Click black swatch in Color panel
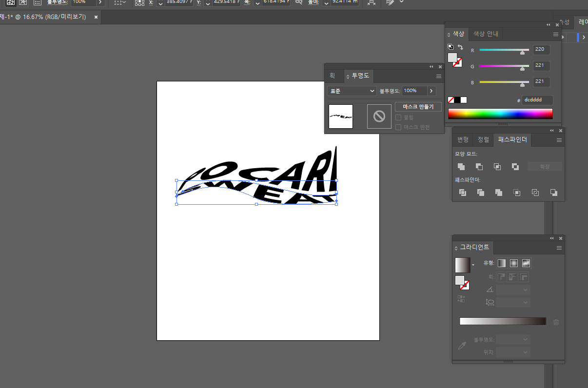The width and height of the screenshot is (588, 388). click(x=457, y=100)
